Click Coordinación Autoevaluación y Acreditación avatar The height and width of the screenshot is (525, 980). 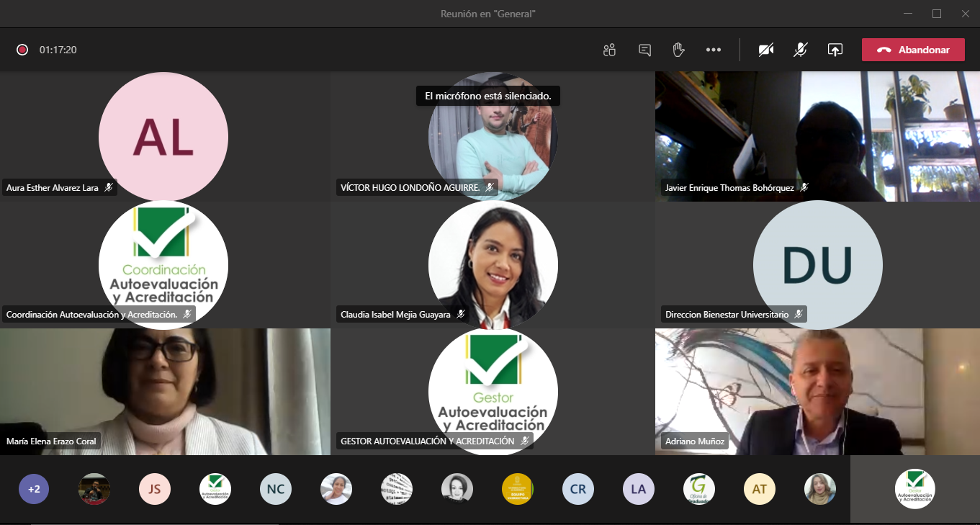pos(163,264)
